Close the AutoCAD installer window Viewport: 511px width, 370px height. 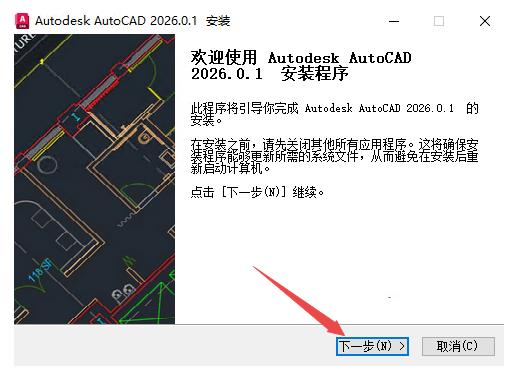[x=485, y=21]
